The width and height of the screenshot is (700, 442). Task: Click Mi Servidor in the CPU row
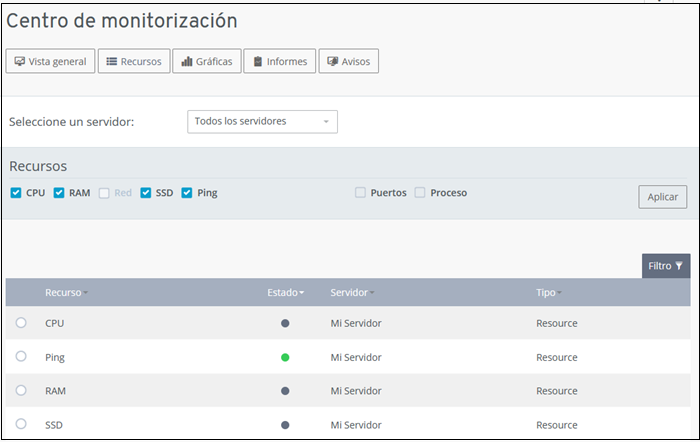click(356, 323)
